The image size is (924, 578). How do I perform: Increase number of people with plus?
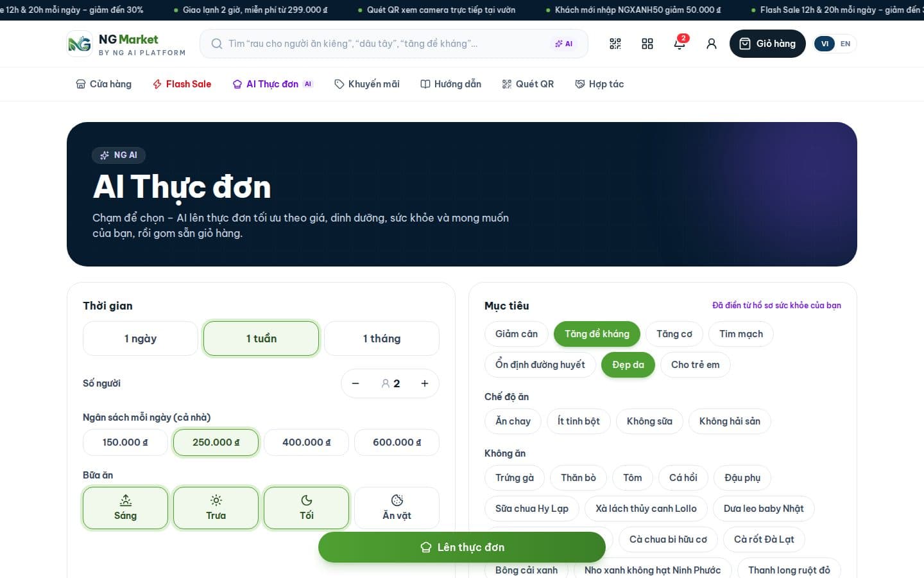click(x=425, y=383)
